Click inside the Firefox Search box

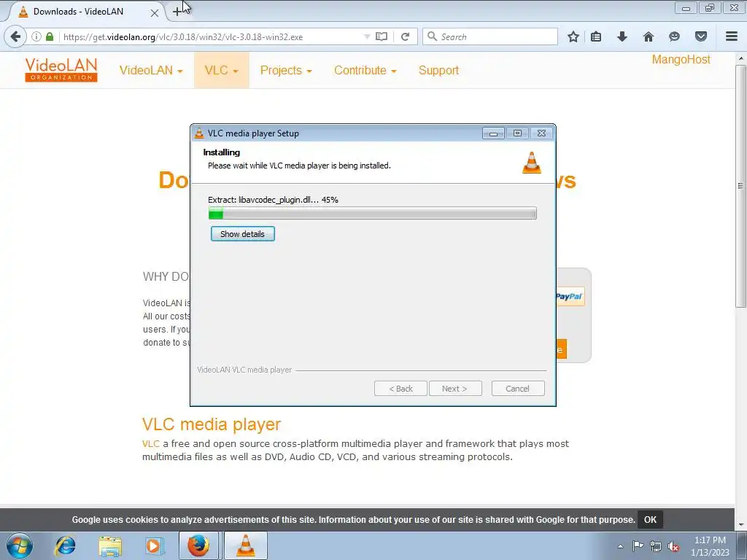(489, 36)
